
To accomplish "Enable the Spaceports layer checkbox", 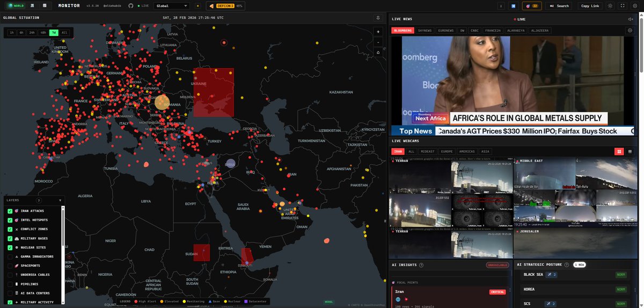I will coord(10,266).
